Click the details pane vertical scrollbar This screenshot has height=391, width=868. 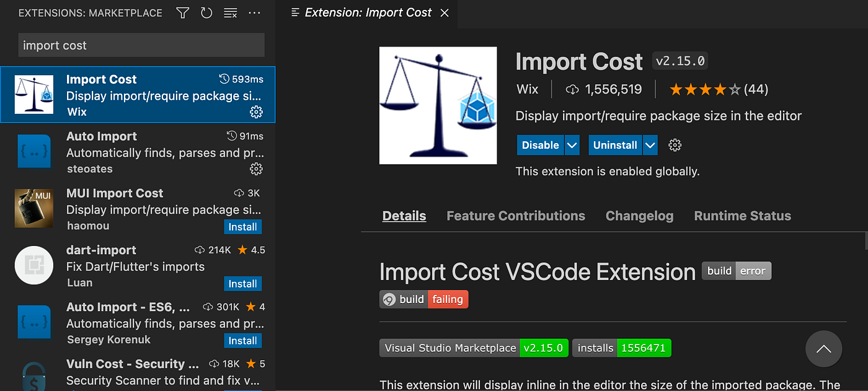click(866, 240)
